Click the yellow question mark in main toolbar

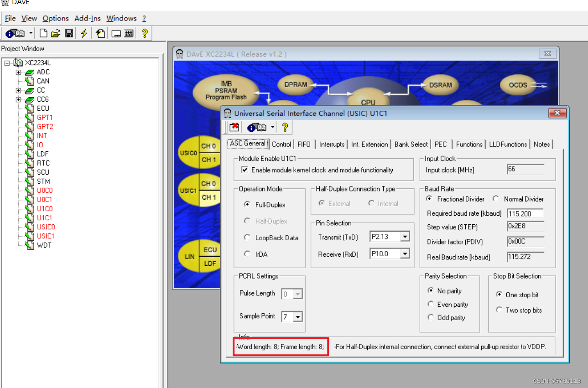[x=145, y=33]
